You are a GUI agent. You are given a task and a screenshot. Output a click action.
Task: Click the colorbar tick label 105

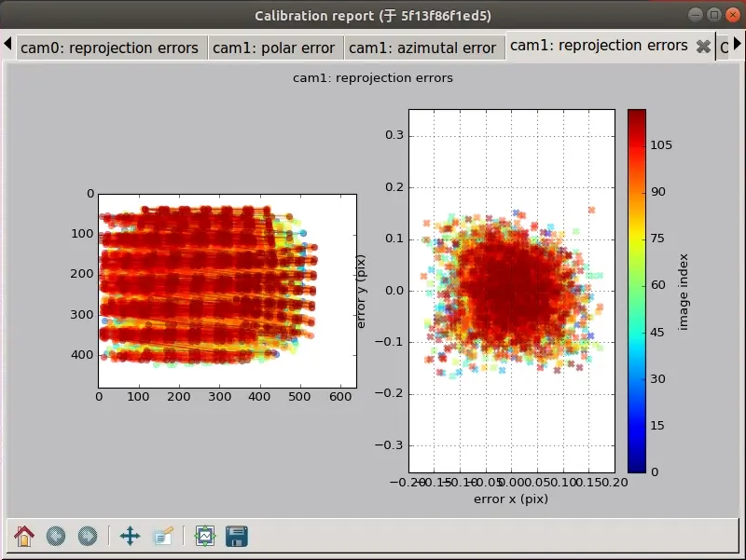point(661,145)
